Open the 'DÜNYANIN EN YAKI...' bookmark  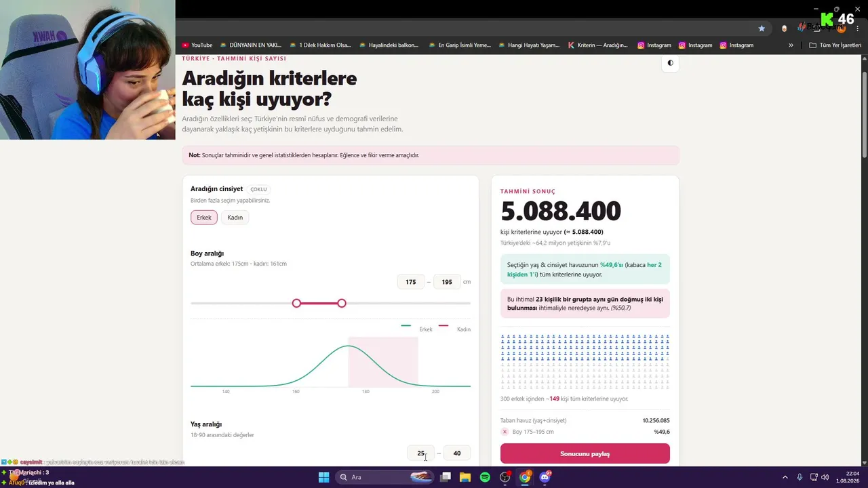[250, 45]
